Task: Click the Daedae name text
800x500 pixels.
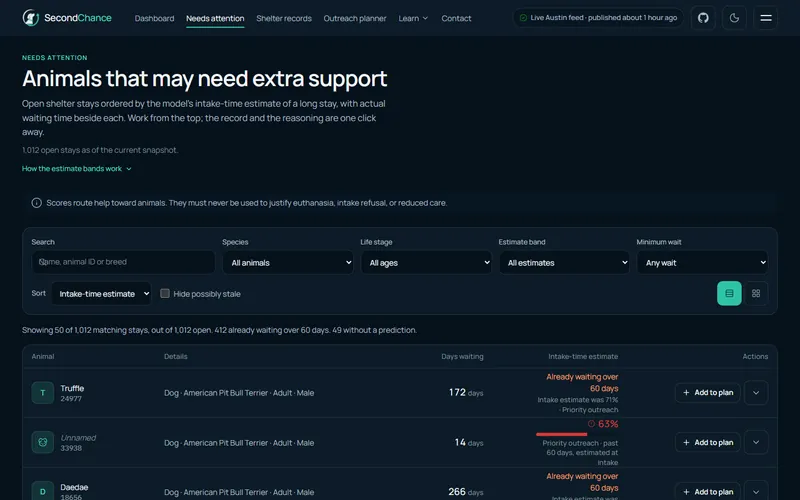Action: (x=74, y=487)
